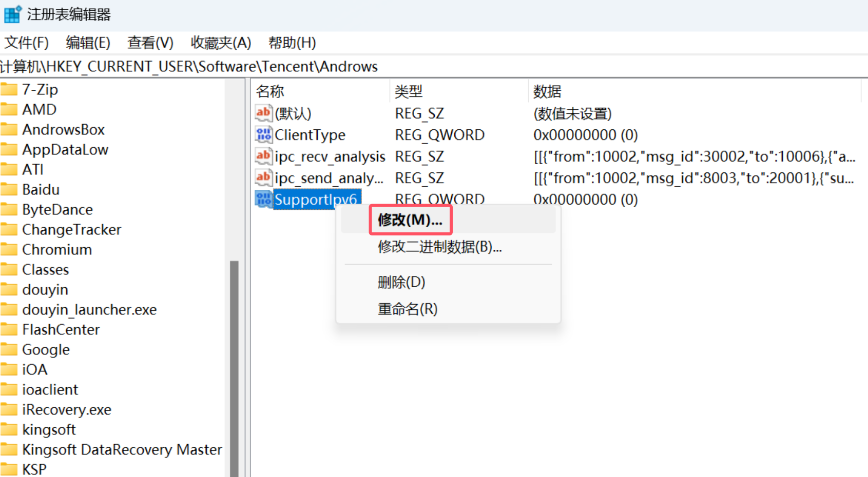
Task: Select the Baidu key label
Action: click(41, 190)
